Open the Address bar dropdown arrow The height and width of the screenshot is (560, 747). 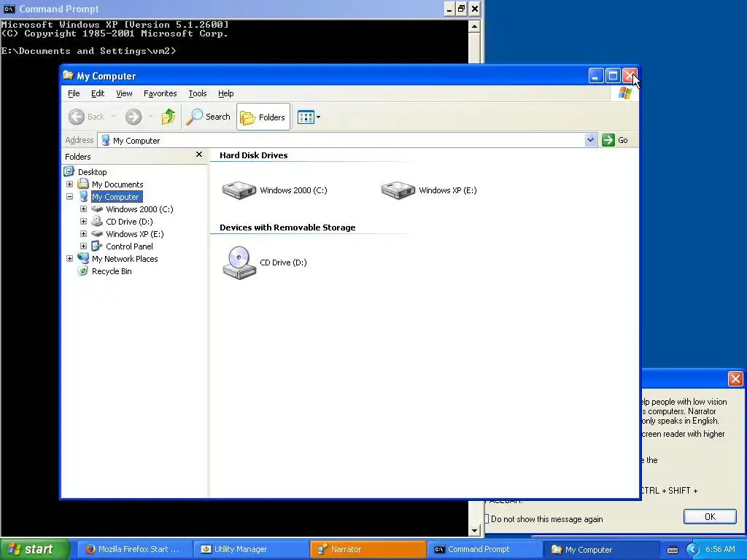(x=590, y=140)
